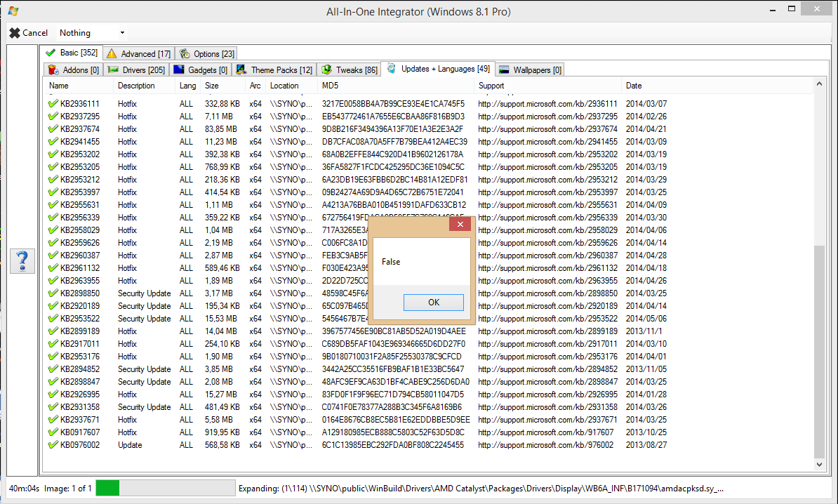Open the Addons [0] tab
Screen dimensions: 838x504
[x=74, y=70]
